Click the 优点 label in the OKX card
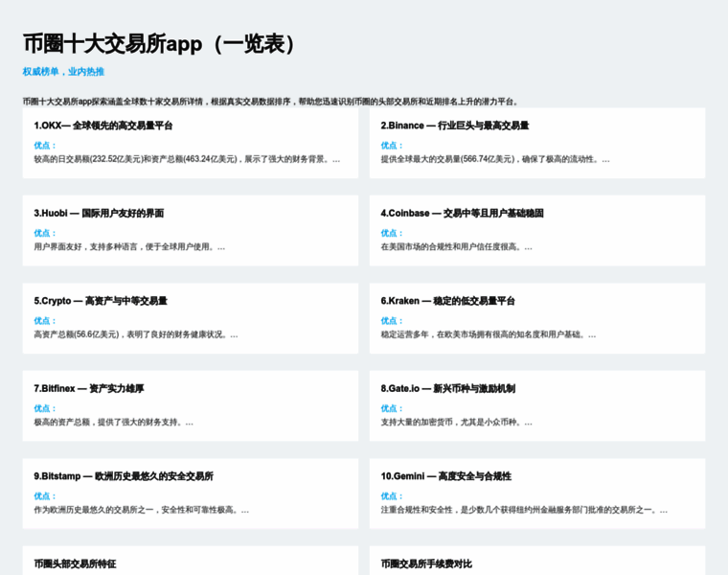This screenshot has width=728, height=575. point(45,146)
